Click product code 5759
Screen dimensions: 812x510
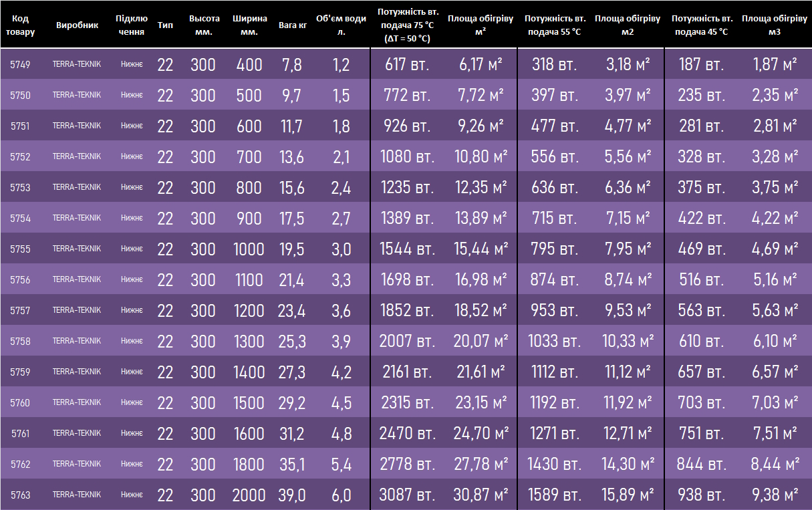(x=20, y=372)
